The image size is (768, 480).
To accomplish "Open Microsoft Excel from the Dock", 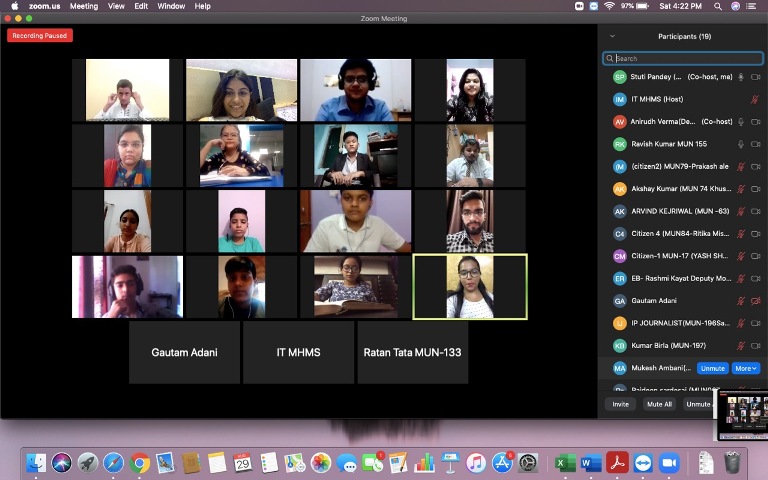I will tap(564, 463).
